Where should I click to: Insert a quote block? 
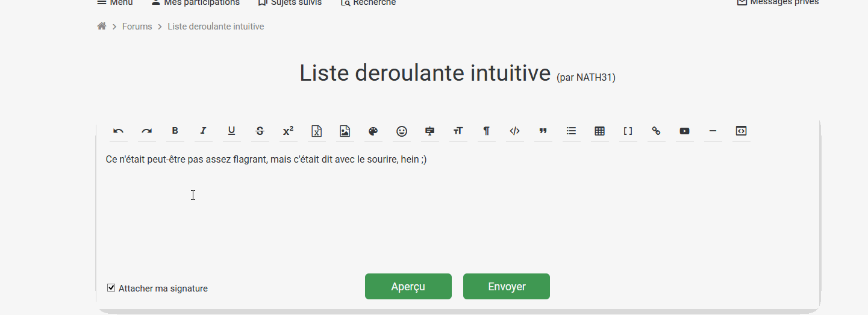[543, 131]
